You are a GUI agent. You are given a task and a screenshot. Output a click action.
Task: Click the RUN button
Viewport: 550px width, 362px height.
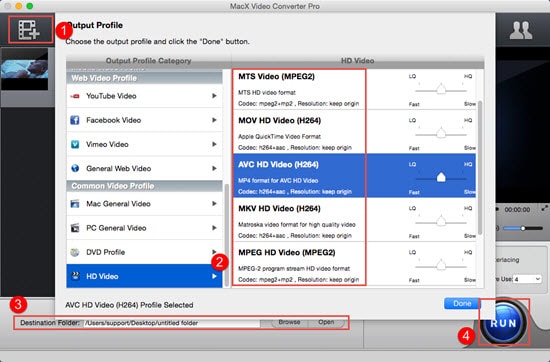tap(503, 323)
